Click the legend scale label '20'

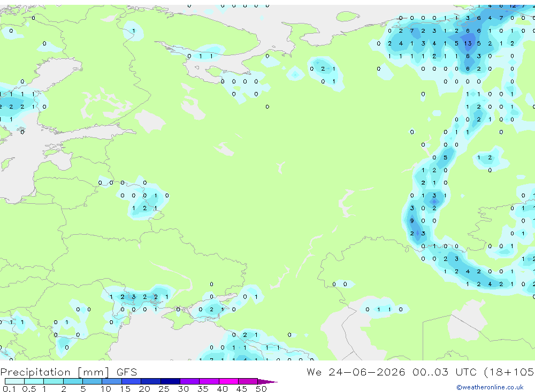pyautogui.click(x=144, y=389)
